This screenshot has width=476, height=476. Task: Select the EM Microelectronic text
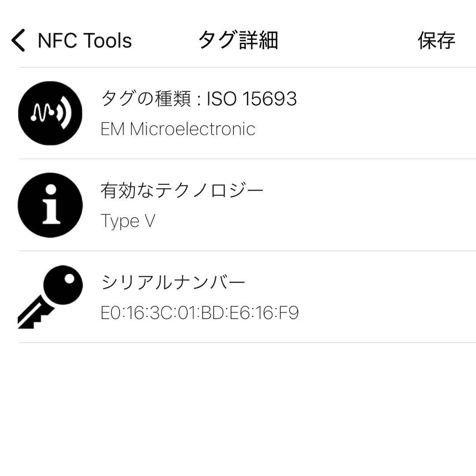pyautogui.click(x=178, y=129)
